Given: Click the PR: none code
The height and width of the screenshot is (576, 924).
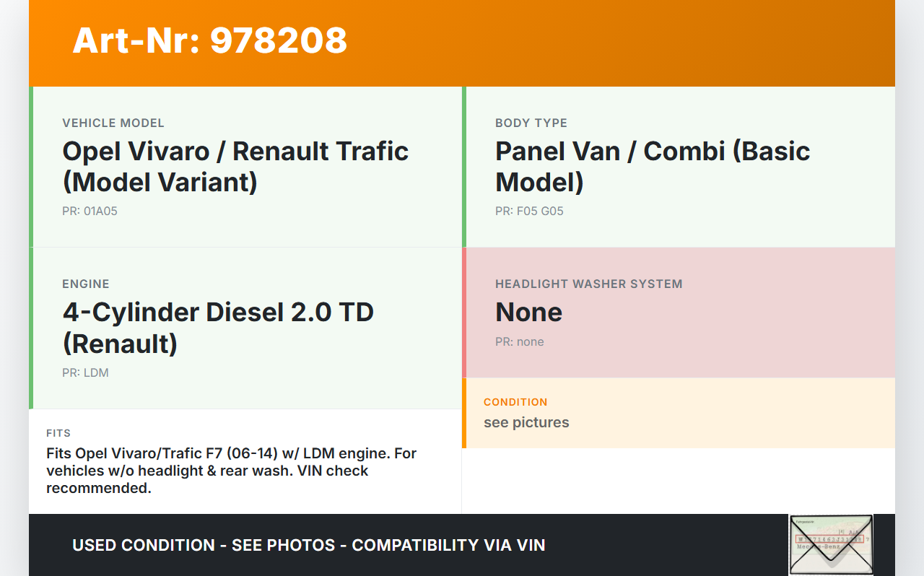Looking at the screenshot, I should click(520, 342).
